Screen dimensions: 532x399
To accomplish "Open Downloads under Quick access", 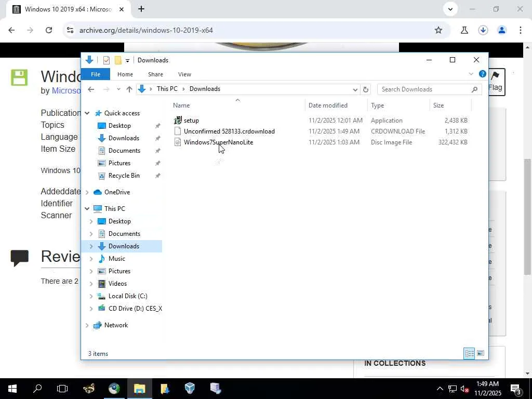I will pos(124,138).
